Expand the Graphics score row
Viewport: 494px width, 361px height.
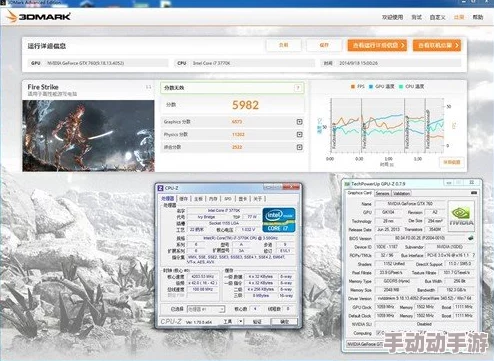299,122
